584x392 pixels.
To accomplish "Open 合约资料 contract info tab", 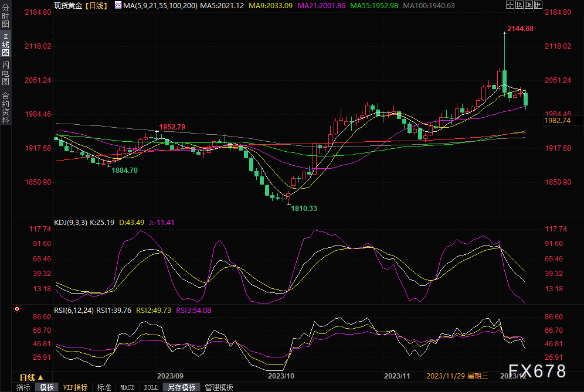I will coord(6,107).
